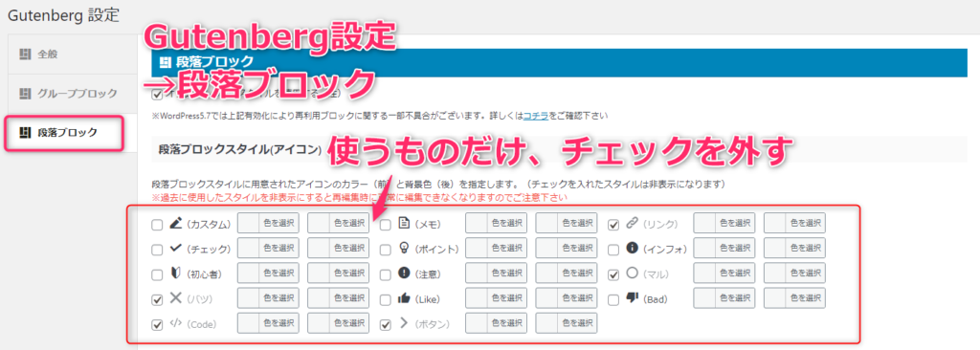Uncheck the バツ style checkbox
This screenshot has width=980, height=350.
pos(158,299)
